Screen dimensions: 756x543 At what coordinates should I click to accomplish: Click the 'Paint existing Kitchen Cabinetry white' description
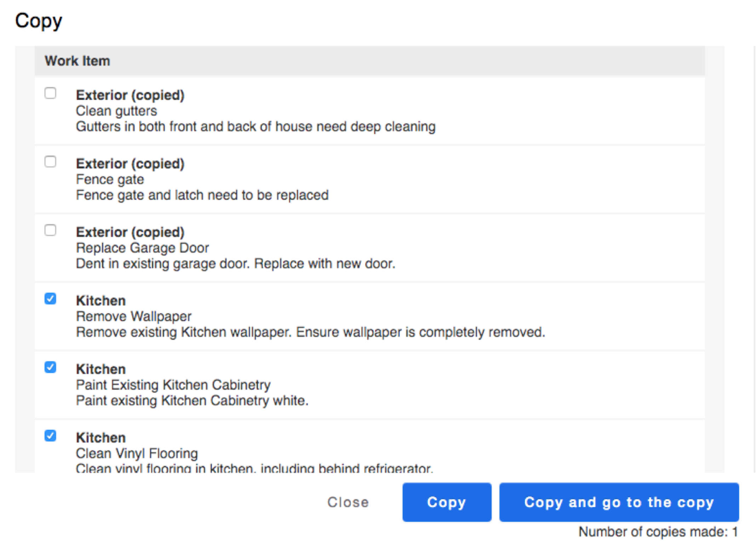(192, 401)
